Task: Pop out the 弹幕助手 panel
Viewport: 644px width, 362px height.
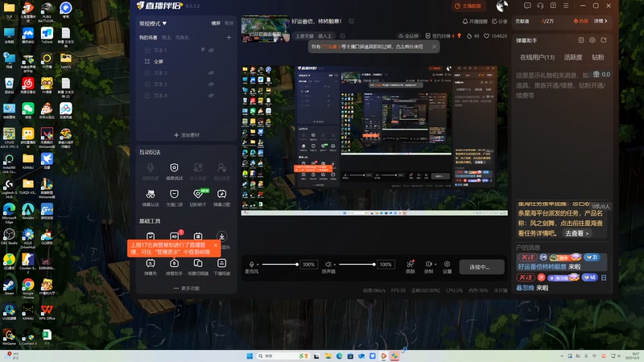Action: pos(604,40)
